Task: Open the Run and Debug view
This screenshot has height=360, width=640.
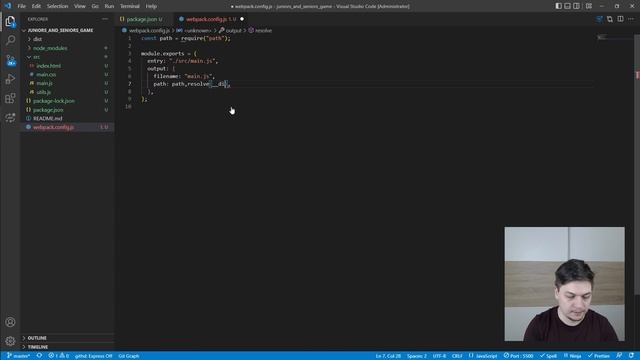Action: [10, 79]
